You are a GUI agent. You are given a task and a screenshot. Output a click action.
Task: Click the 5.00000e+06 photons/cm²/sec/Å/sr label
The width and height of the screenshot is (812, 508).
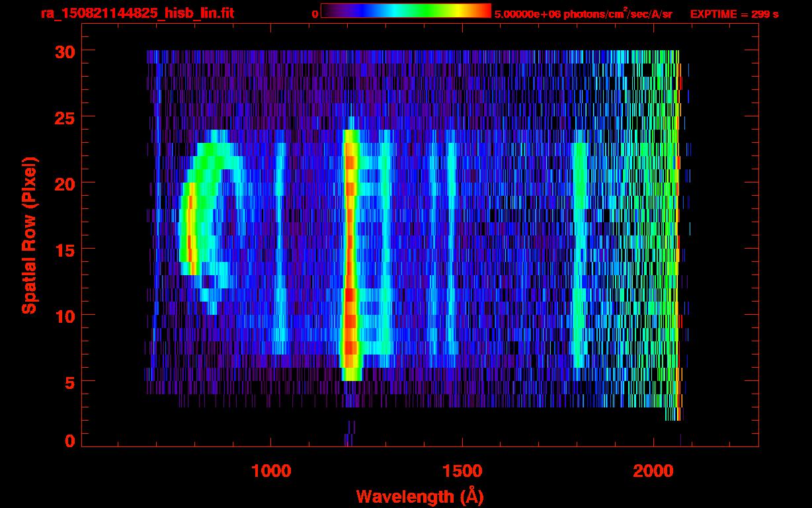[583, 13]
